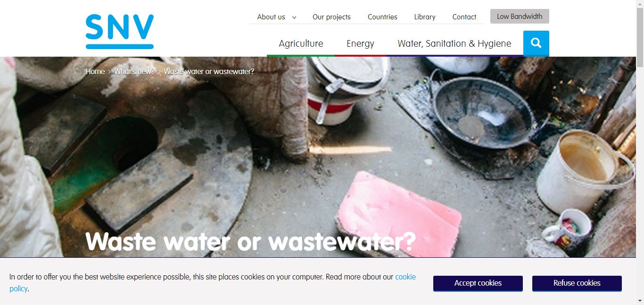Go to Our projects
The width and height of the screenshot is (644, 305).
[331, 17]
